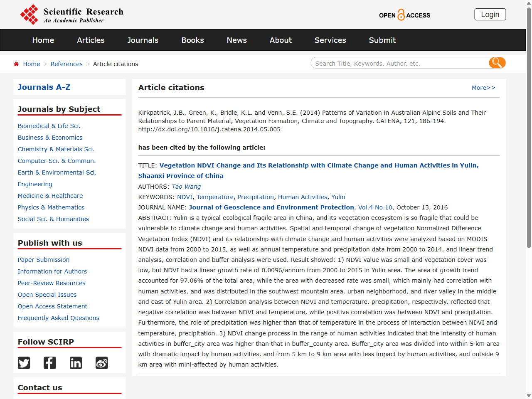Click the Precipitation keyword link

point(256,197)
